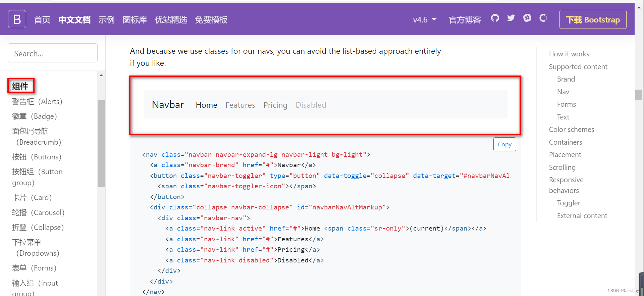Open the GitHub icon link

point(495,18)
